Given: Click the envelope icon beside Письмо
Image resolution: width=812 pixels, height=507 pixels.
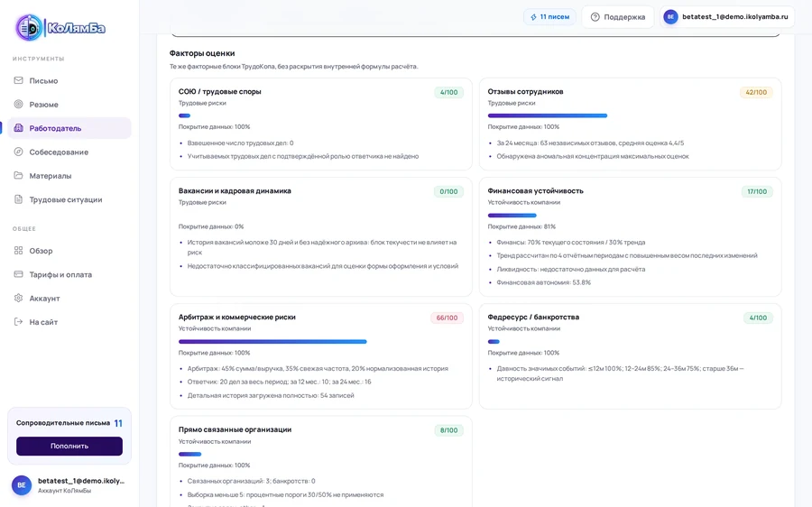Looking at the screenshot, I should tap(19, 80).
